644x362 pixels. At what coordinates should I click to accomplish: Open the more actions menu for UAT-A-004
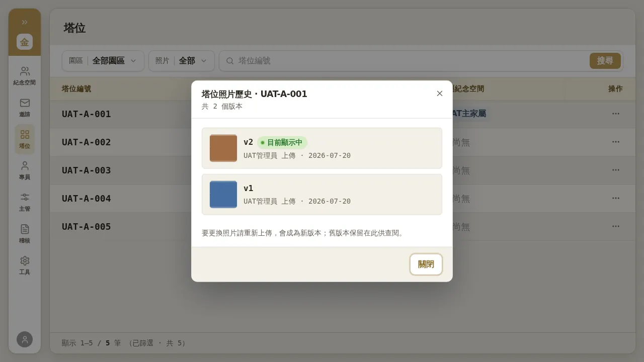click(x=616, y=198)
